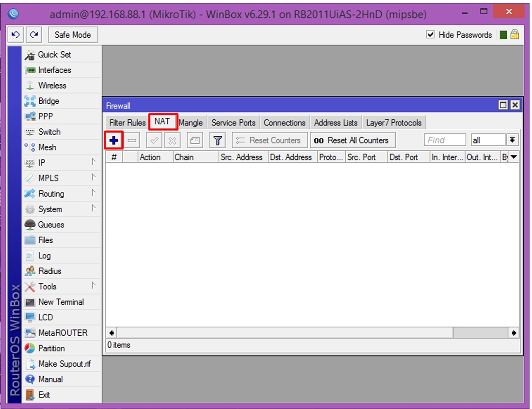Click the comment icon in Firewall toolbar
The width and height of the screenshot is (532, 409).
pos(195,140)
